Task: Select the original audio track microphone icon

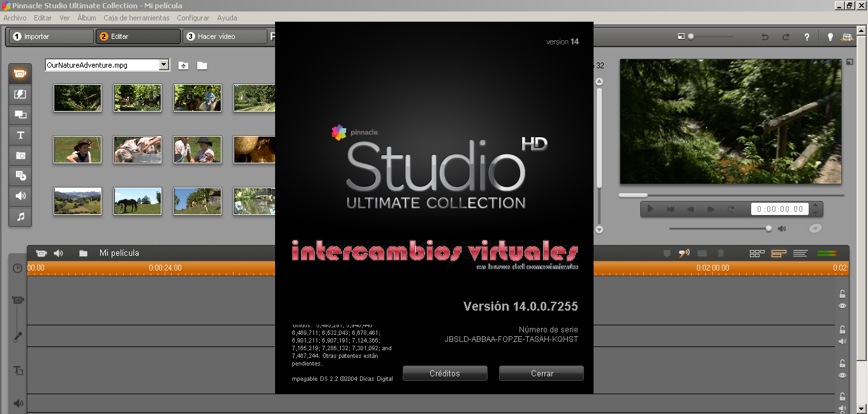Action: [x=18, y=336]
